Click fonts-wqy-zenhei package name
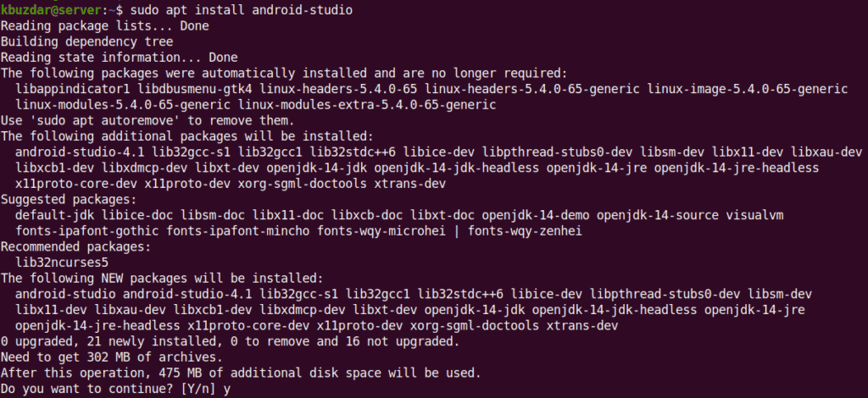This screenshot has height=398, width=868. (x=525, y=231)
